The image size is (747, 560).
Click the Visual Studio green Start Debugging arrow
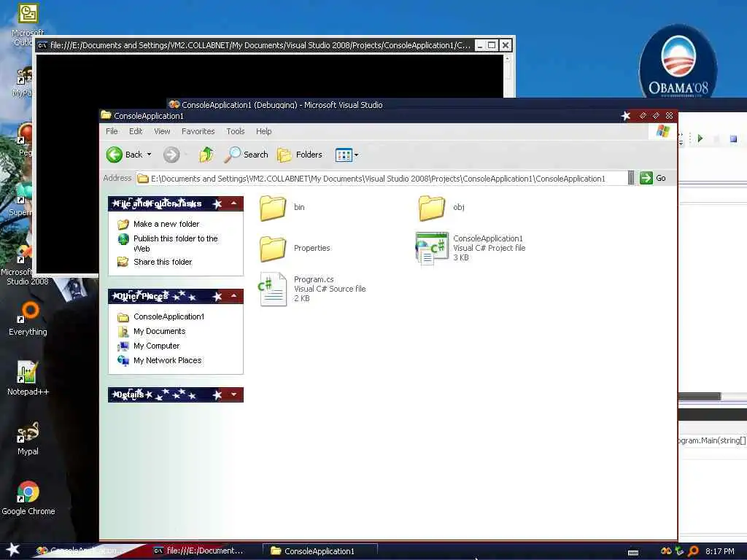click(x=700, y=139)
